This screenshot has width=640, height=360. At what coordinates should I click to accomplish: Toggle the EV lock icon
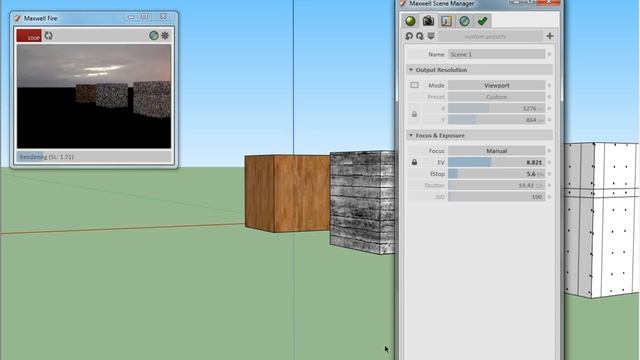tap(414, 162)
